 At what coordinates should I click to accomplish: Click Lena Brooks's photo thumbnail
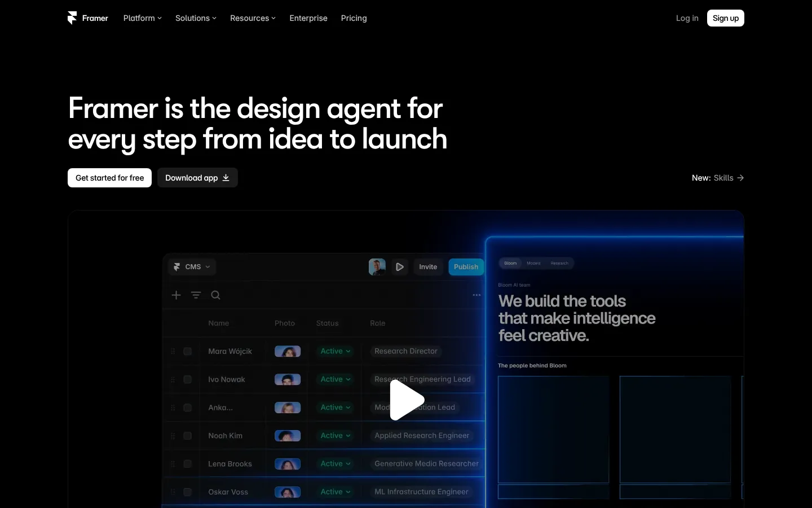pyautogui.click(x=288, y=464)
